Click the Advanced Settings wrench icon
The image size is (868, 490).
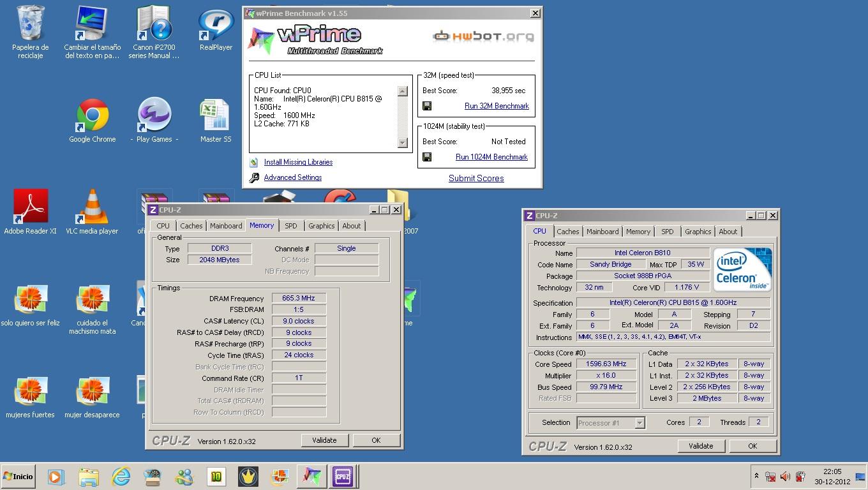tap(253, 178)
